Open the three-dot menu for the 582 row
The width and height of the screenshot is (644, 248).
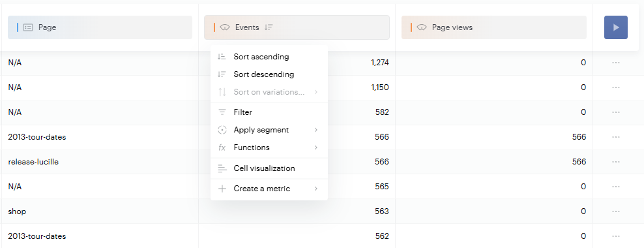point(616,112)
